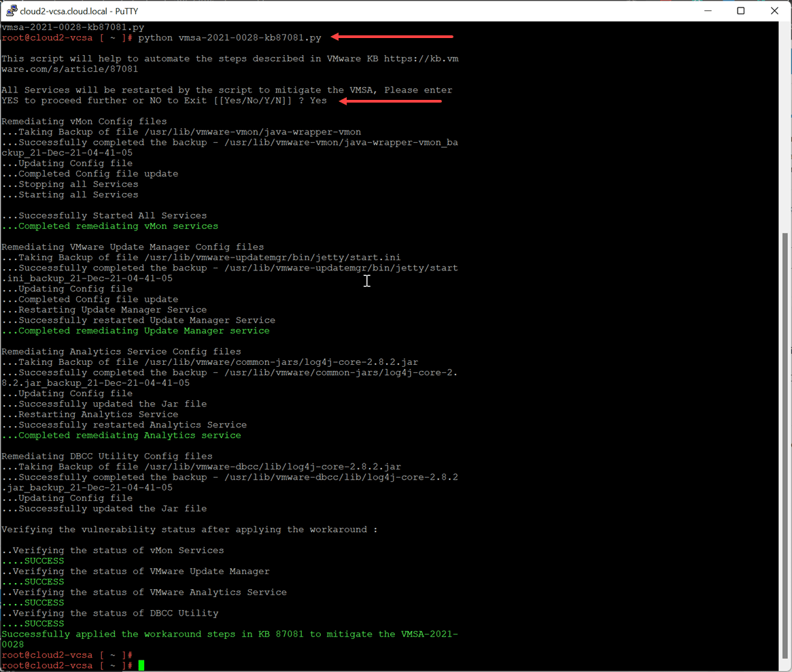The height and width of the screenshot is (672, 792).
Task: Click the command text python vmsa-2021-0028-kb87081.py
Action: pos(230,38)
